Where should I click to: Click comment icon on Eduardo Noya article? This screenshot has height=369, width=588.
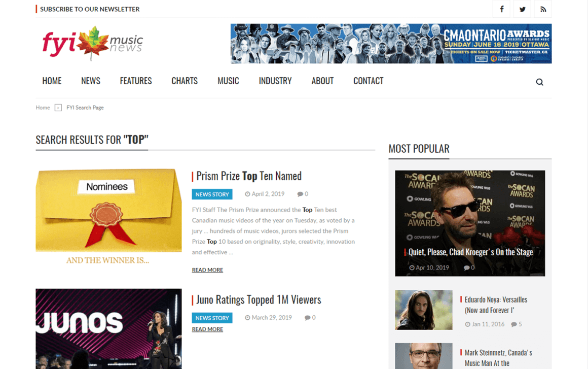pyautogui.click(x=514, y=324)
